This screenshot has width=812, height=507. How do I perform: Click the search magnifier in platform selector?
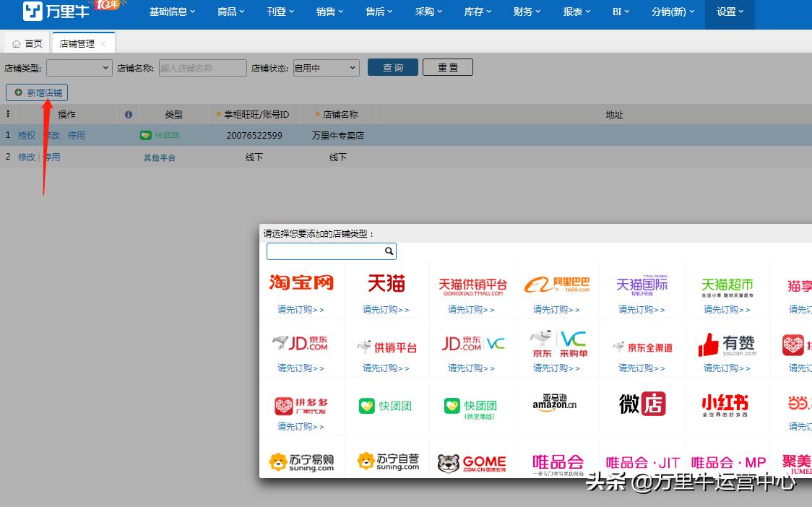(x=389, y=251)
